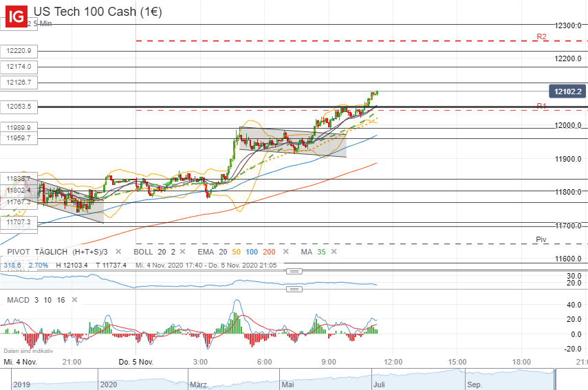Click the Piv pivot line label

pos(541,239)
